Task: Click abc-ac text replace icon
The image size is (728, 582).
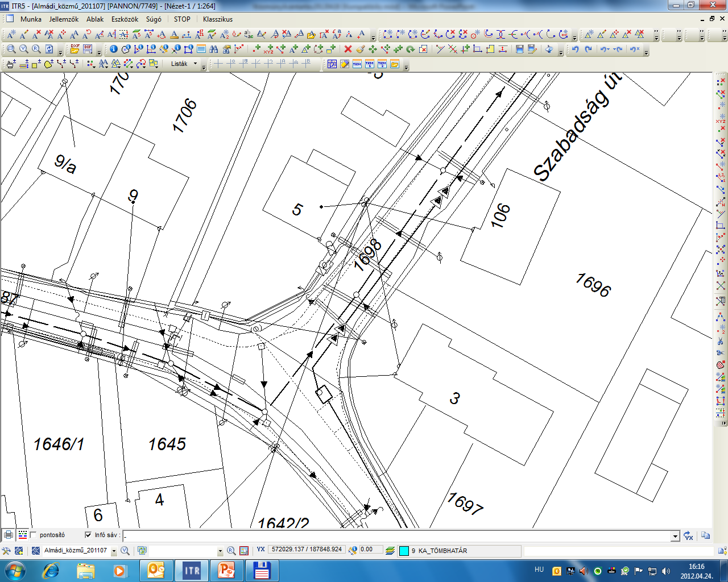Action: tap(249, 35)
